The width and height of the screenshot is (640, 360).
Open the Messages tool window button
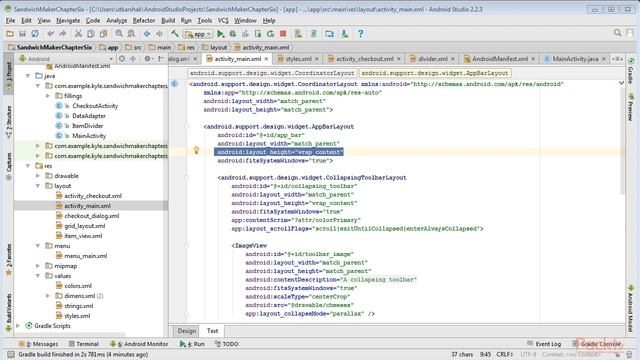point(39,344)
